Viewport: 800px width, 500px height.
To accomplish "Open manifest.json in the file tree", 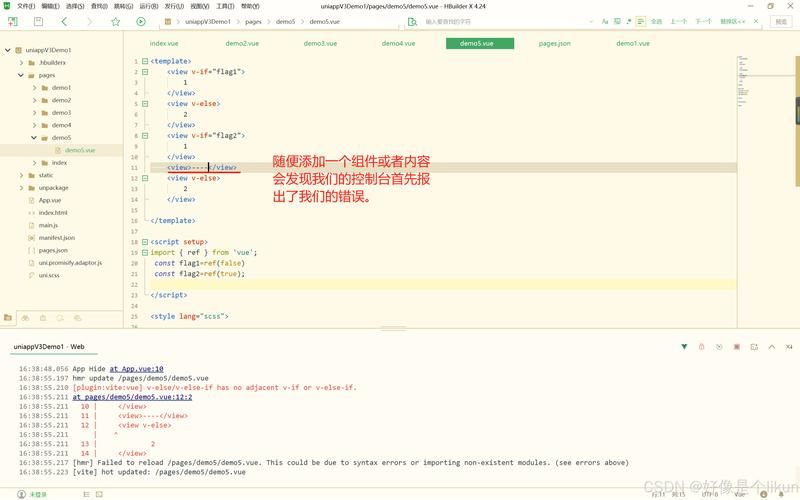I will click(57, 238).
